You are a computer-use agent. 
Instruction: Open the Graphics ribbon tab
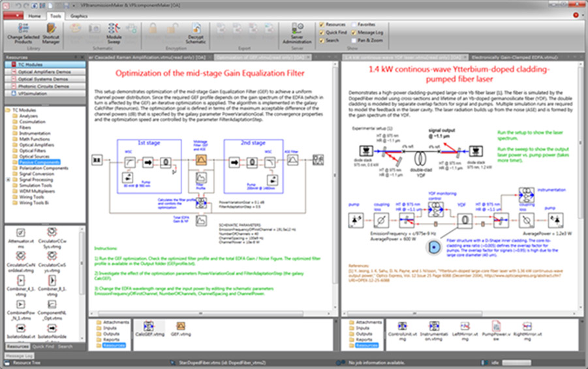[78, 15]
